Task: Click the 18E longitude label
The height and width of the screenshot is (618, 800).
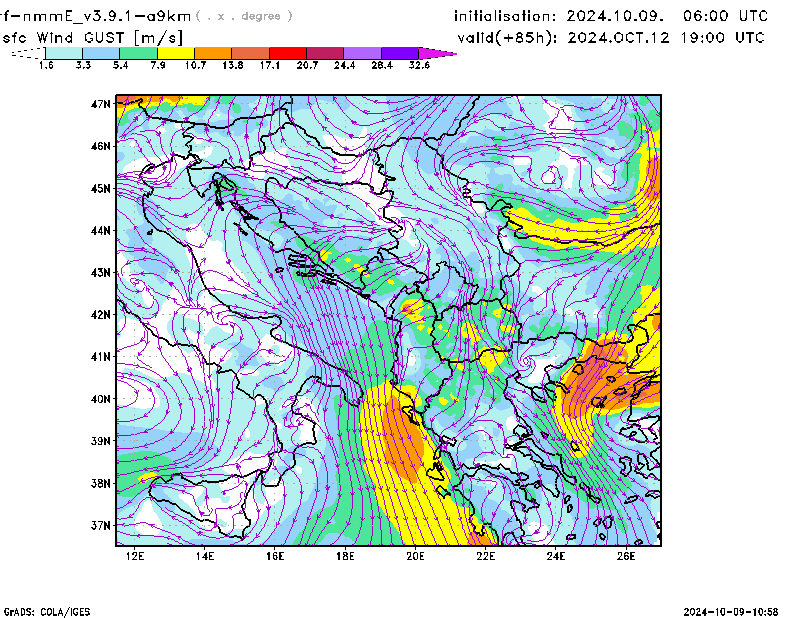Action: point(345,556)
